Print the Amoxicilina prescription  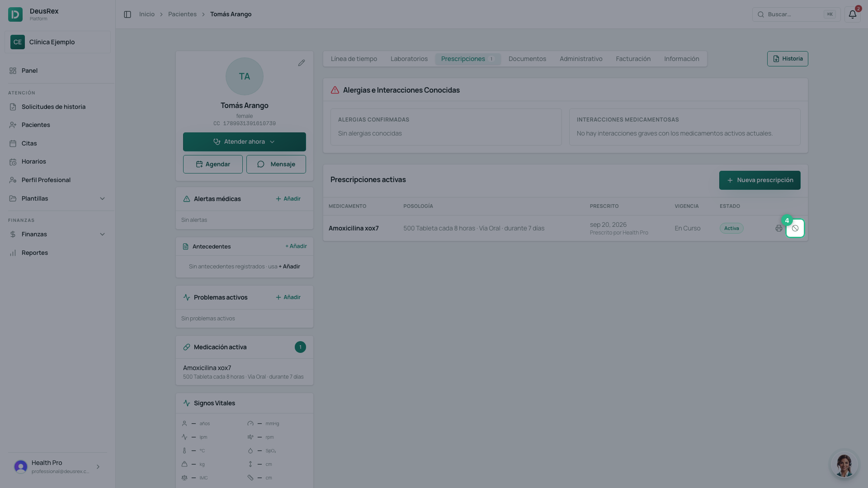[x=778, y=228]
